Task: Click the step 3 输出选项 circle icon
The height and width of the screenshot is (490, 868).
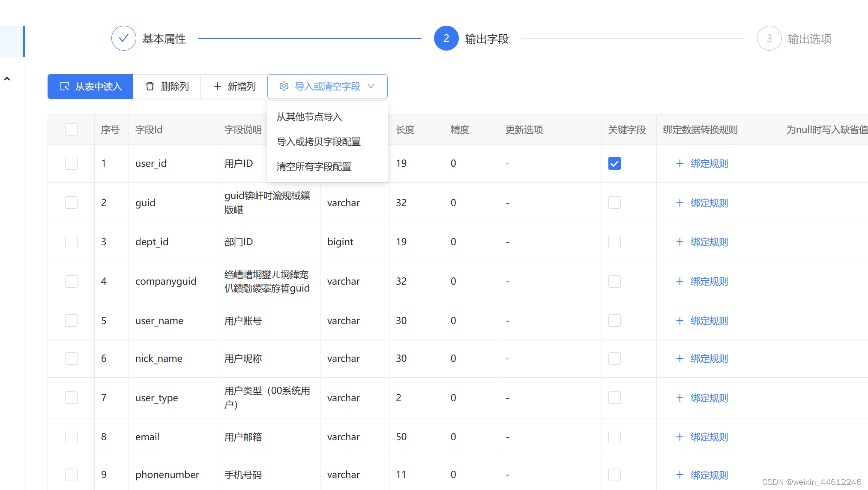Action: pyautogui.click(x=769, y=39)
